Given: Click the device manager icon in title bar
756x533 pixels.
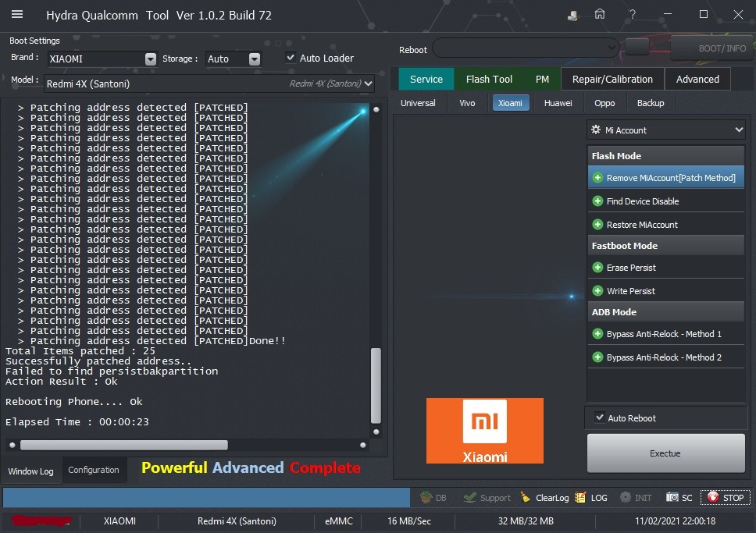Looking at the screenshot, I should (573, 14).
